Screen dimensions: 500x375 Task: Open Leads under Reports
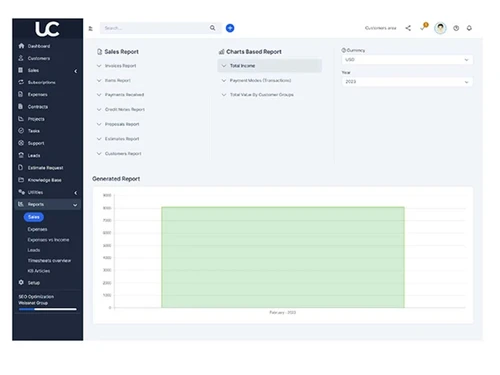(x=34, y=250)
